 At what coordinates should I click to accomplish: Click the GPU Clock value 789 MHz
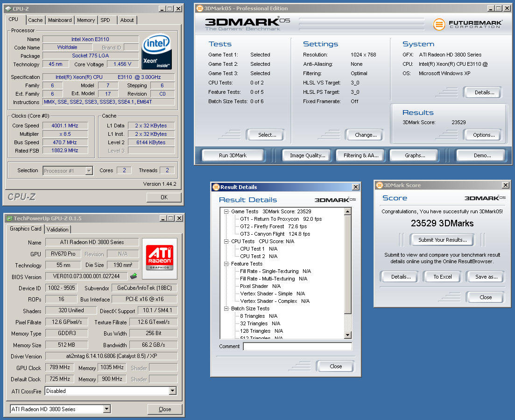pyautogui.click(x=59, y=367)
